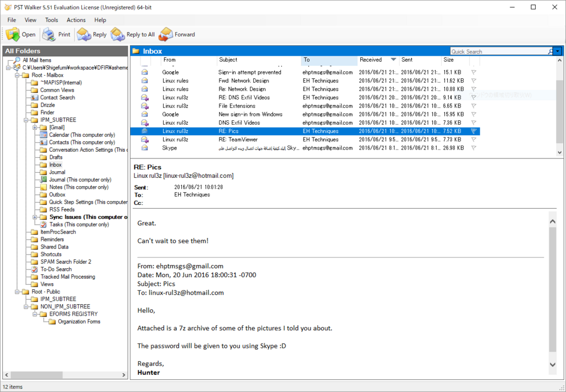566x392 pixels.
Task: Click envelope icon of Skype email row
Action: (144, 148)
